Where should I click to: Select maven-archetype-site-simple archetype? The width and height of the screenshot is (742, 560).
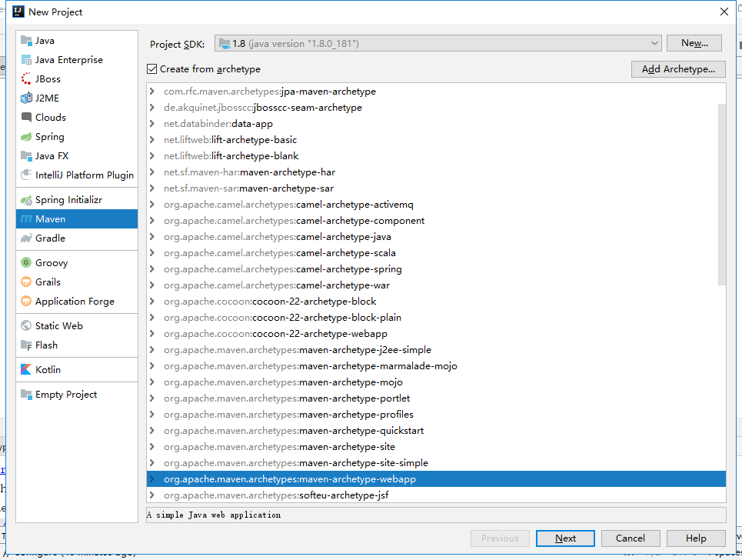436,462
